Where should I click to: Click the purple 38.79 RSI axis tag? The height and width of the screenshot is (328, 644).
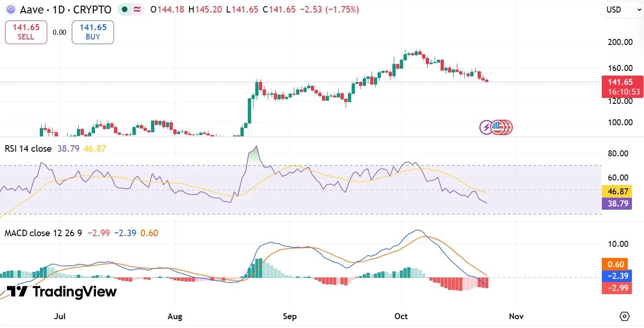(617, 204)
